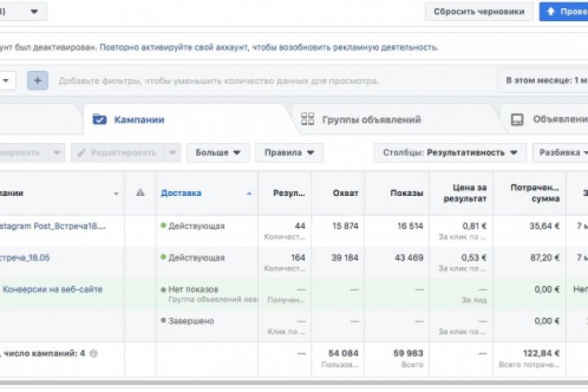The height and width of the screenshot is (392, 588).
Task: Open the campaign name column sort arrow
Action: pos(116,194)
